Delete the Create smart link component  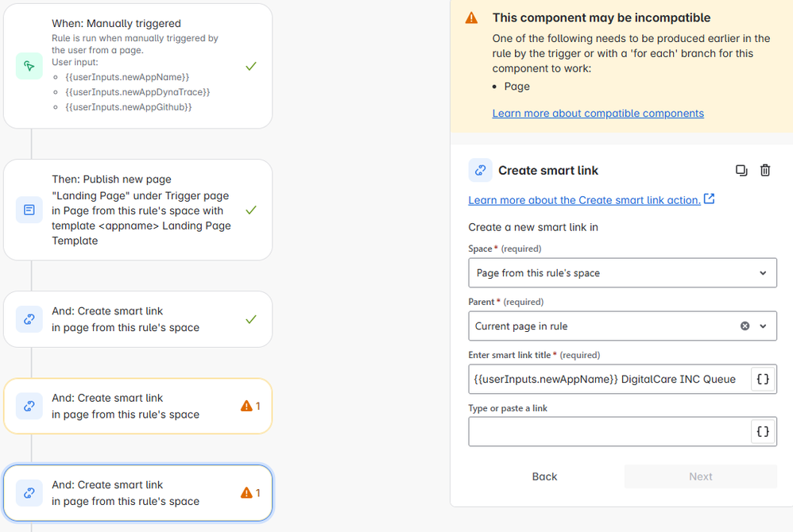pyautogui.click(x=765, y=170)
